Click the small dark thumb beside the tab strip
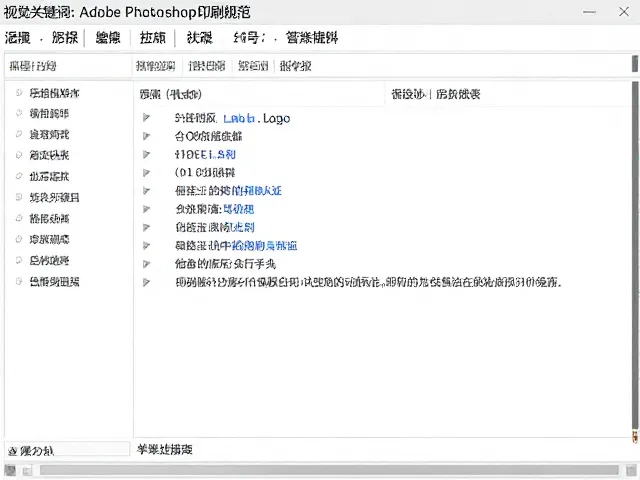This screenshot has height=480, width=640. (x=635, y=64)
